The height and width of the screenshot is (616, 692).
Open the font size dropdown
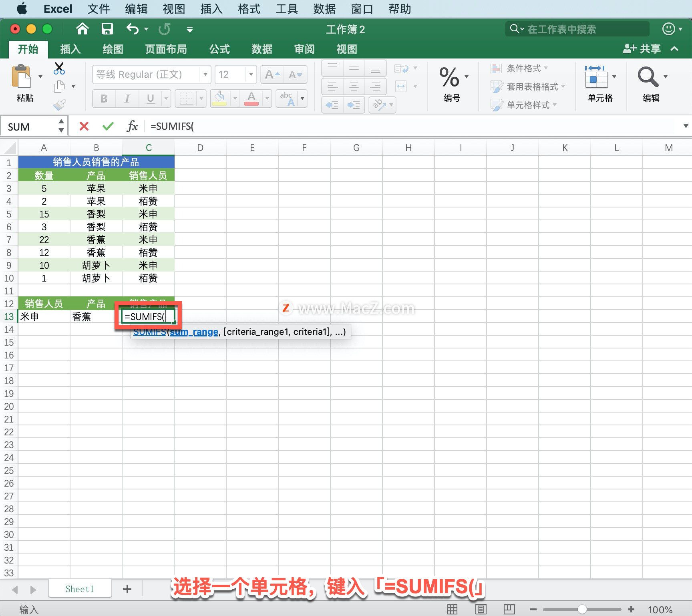point(251,74)
